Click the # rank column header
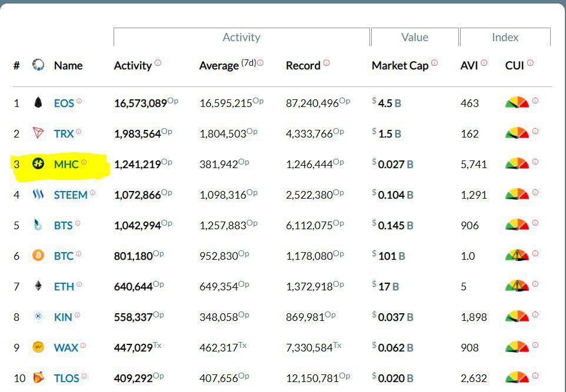This screenshot has width=566, height=392. [x=16, y=66]
